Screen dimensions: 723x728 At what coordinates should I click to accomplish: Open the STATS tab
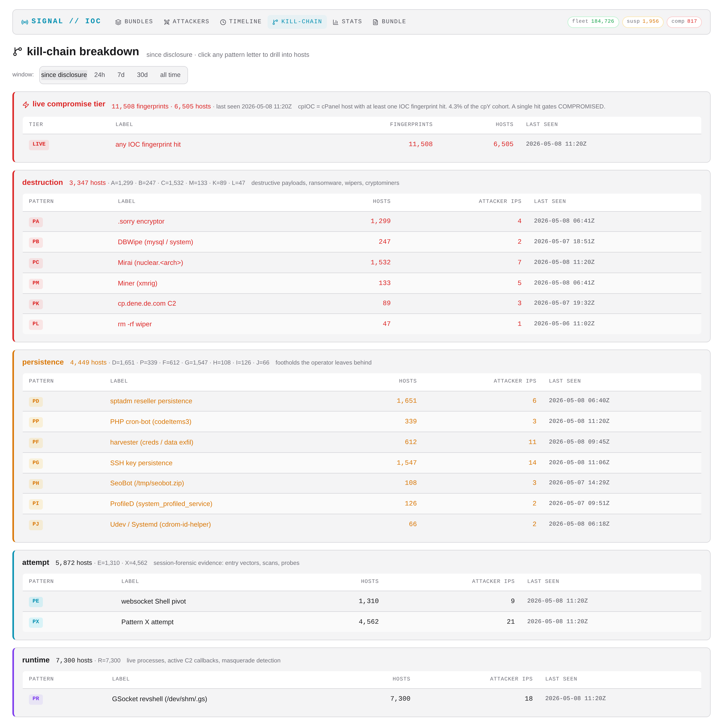[x=347, y=22]
